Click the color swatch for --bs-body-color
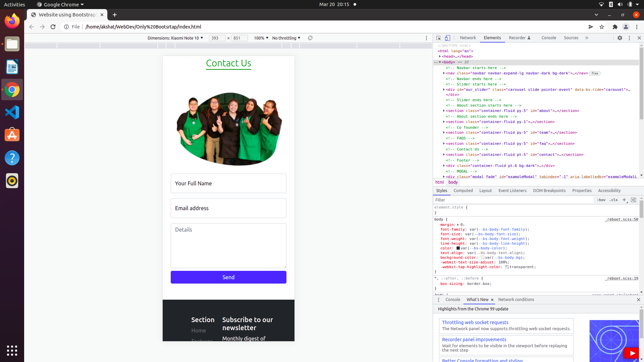Viewport: 644px width, 362px height. point(458,248)
